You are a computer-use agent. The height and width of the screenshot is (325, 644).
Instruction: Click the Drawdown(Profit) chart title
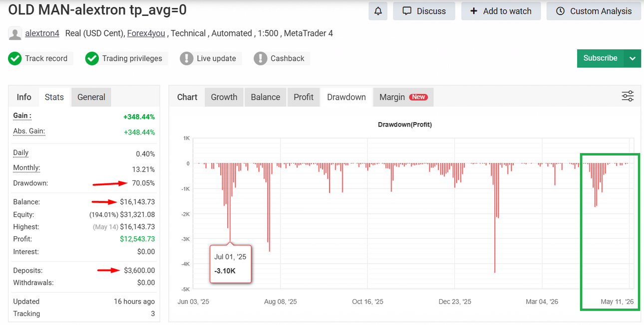tap(404, 125)
